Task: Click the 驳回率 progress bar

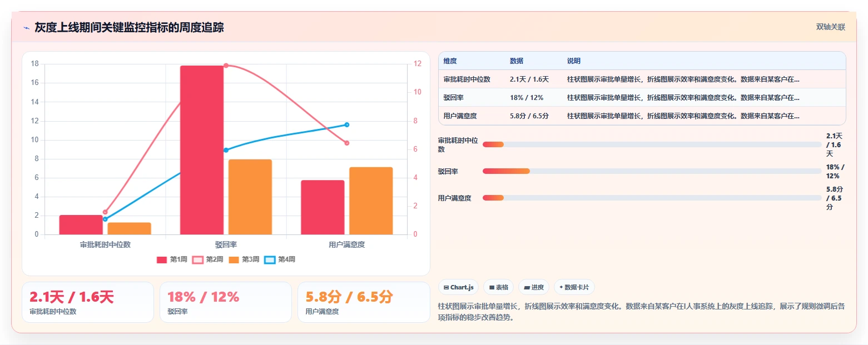Action: pos(652,171)
